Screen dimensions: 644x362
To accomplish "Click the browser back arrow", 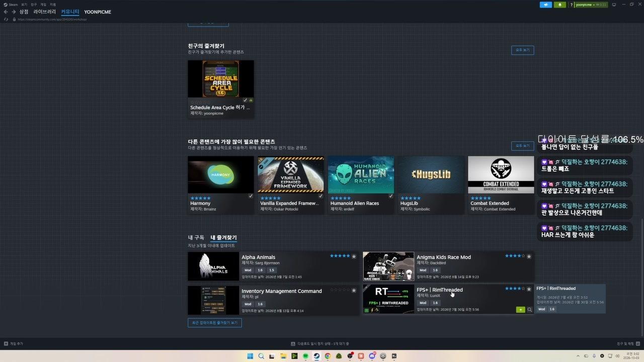I will (x=6, y=12).
